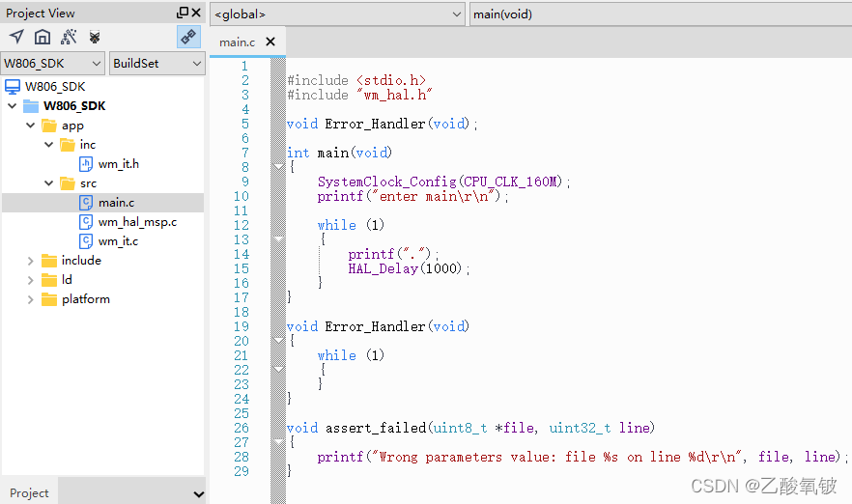The height and width of the screenshot is (504, 852).
Task: Select the wm_it.h header file
Action: pos(119,164)
